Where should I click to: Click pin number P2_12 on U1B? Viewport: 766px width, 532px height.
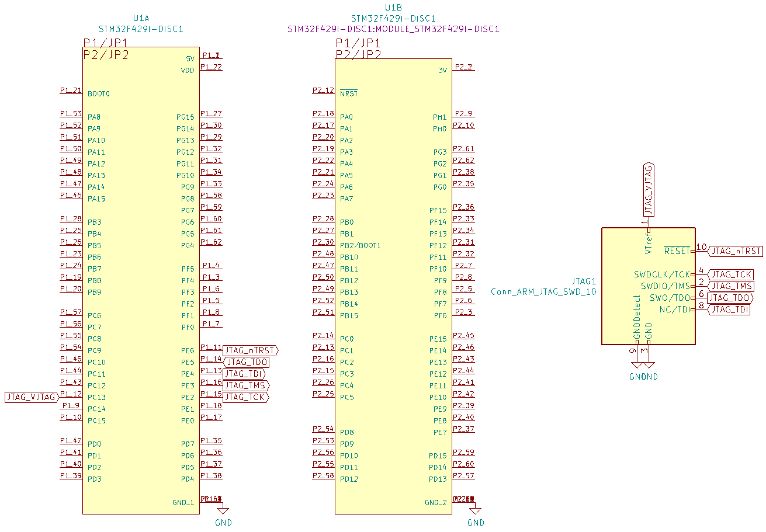coord(323,90)
